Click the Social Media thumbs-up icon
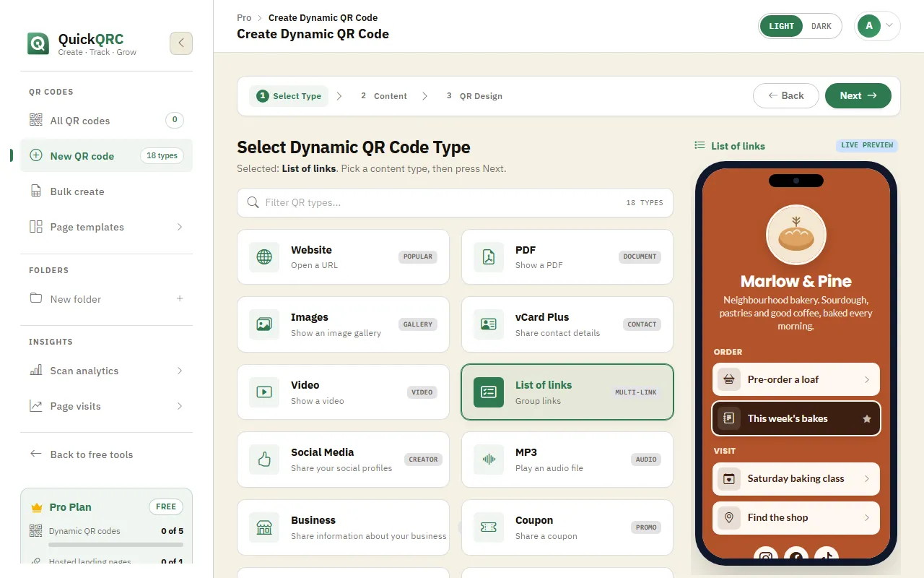The height and width of the screenshot is (578, 924). pyautogui.click(x=264, y=460)
